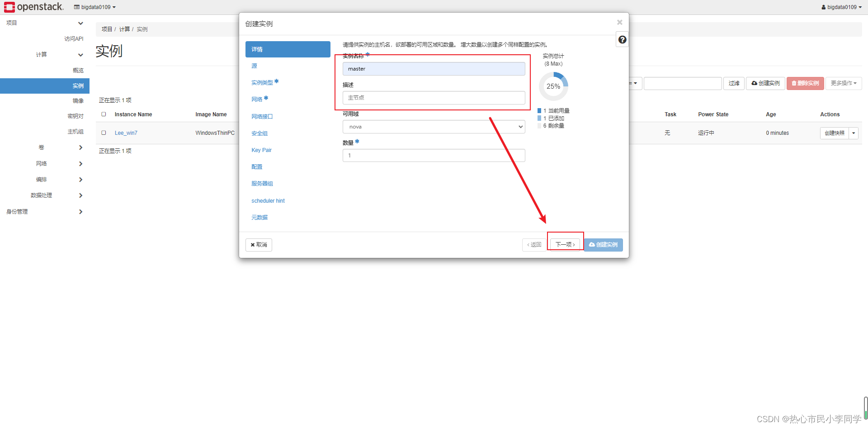Select the 详情 wizard step
Image resolution: width=868 pixels, height=428 pixels.
point(288,49)
